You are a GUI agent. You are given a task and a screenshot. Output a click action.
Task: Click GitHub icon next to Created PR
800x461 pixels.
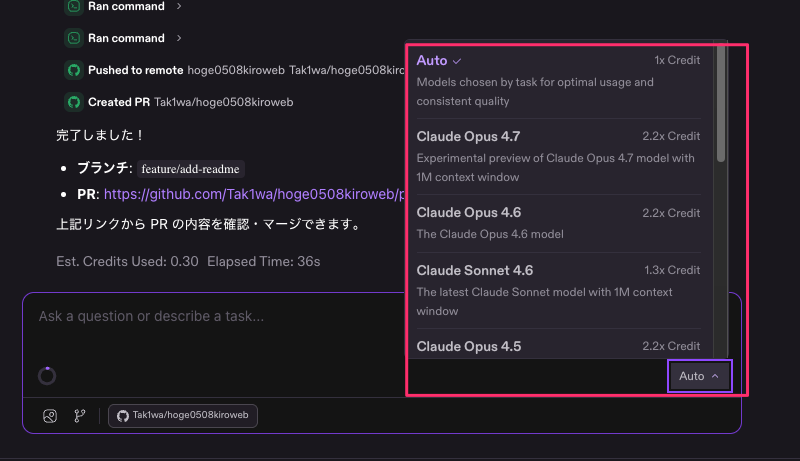[x=74, y=102]
